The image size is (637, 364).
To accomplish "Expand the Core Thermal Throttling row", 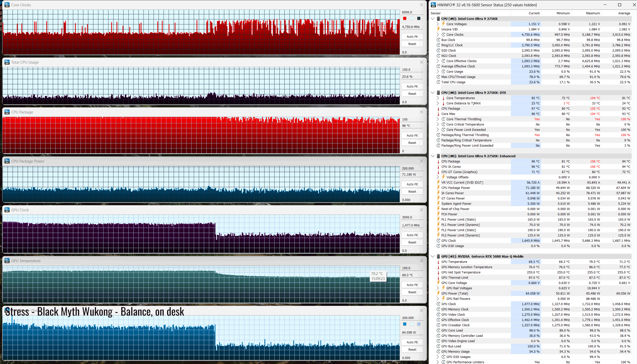I will coord(438,119).
